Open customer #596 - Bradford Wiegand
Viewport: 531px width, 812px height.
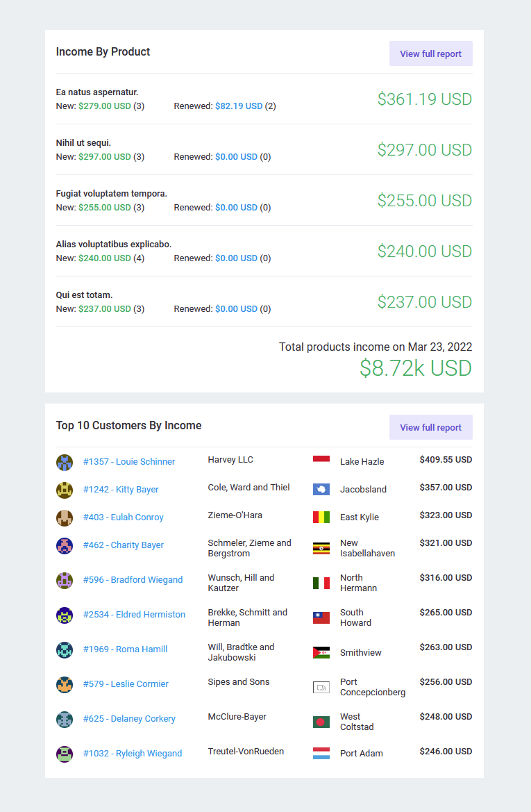133,580
